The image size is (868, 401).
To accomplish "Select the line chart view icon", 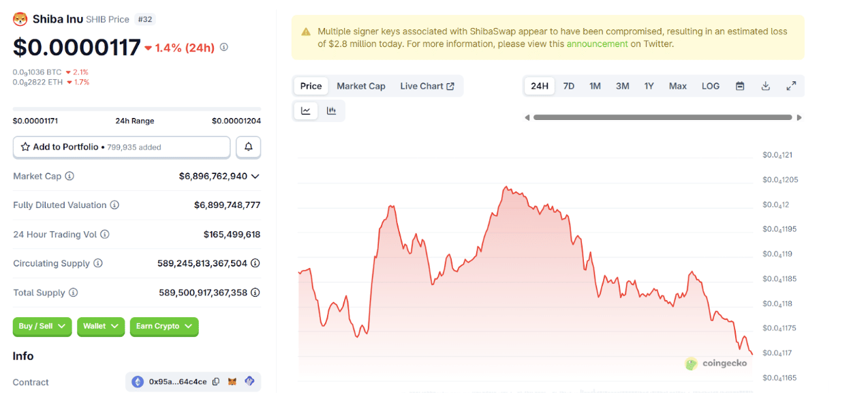I will (306, 110).
